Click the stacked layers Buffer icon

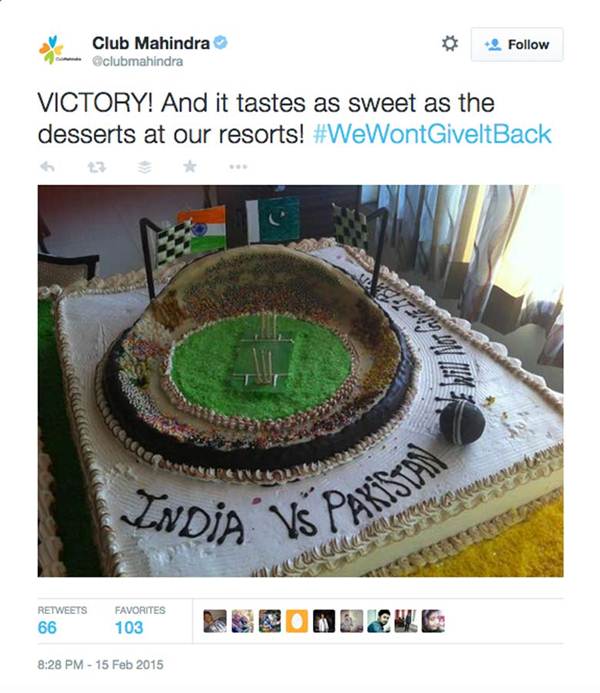[x=145, y=167]
